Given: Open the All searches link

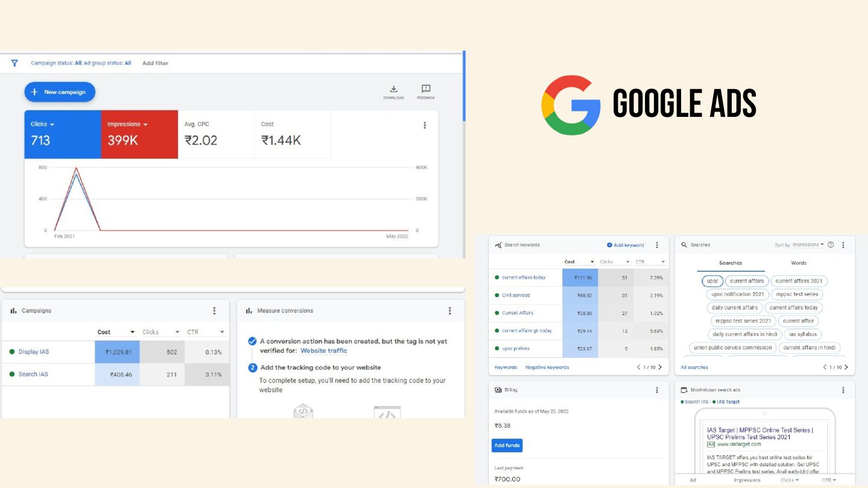Looking at the screenshot, I should (x=694, y=368).
